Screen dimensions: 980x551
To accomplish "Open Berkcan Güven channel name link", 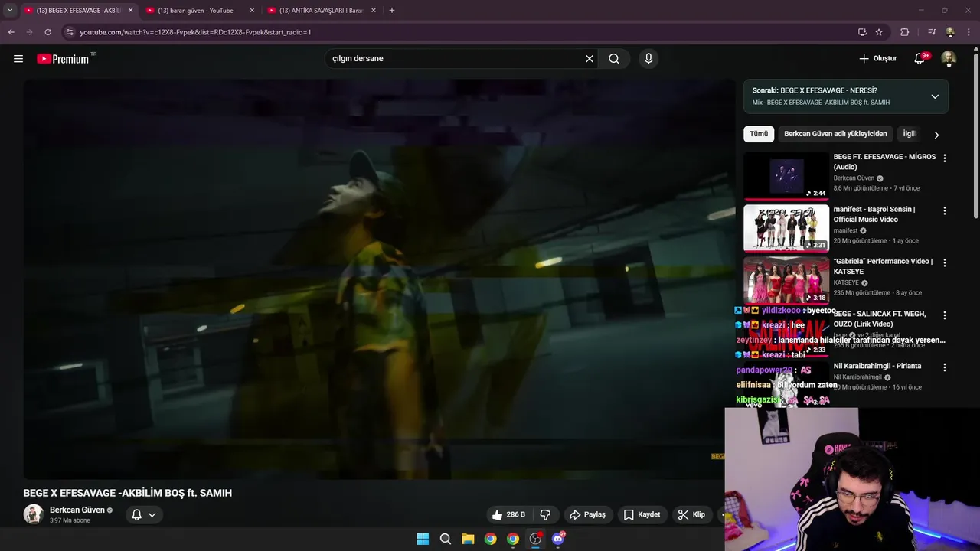I will point(77,510).
